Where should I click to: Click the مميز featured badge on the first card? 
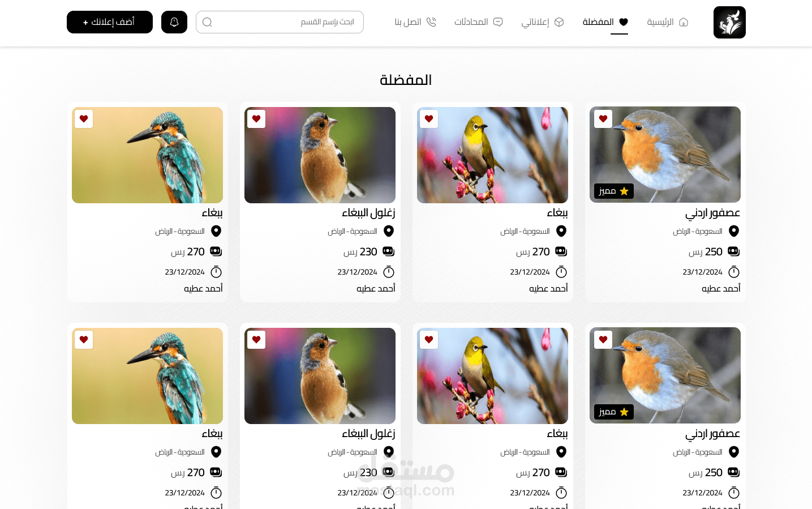(x=614, y=191)
